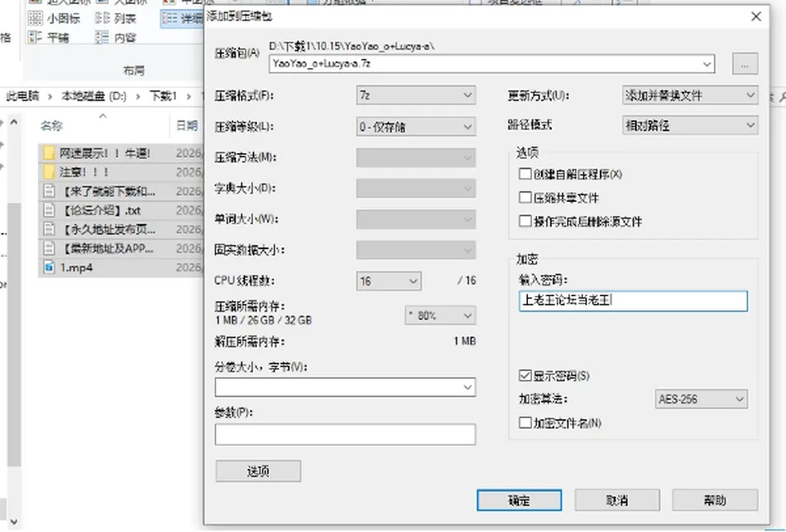The image size is (786, 532).
Task: Sort files by the 日期 column header
Action: (187, 126)
